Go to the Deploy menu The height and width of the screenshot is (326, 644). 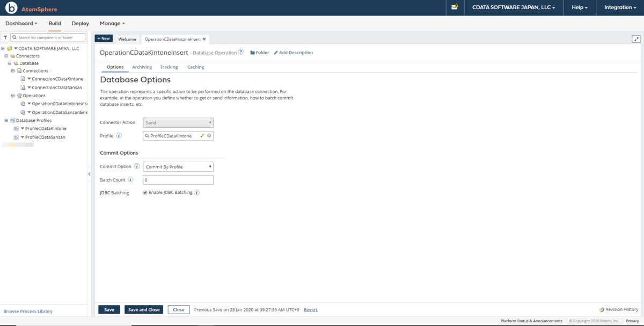click(x=80, y=24)
